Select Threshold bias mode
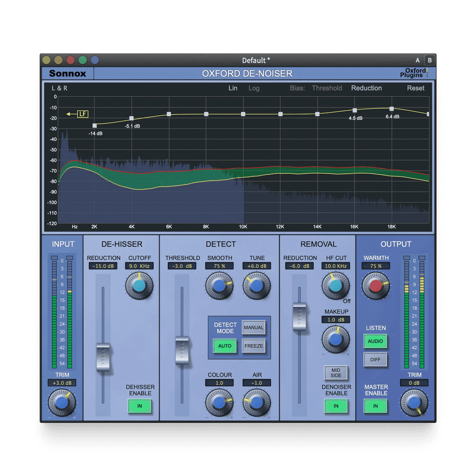Image resolution: width=476 pixels, height=476 pixels. click(327, 88)
